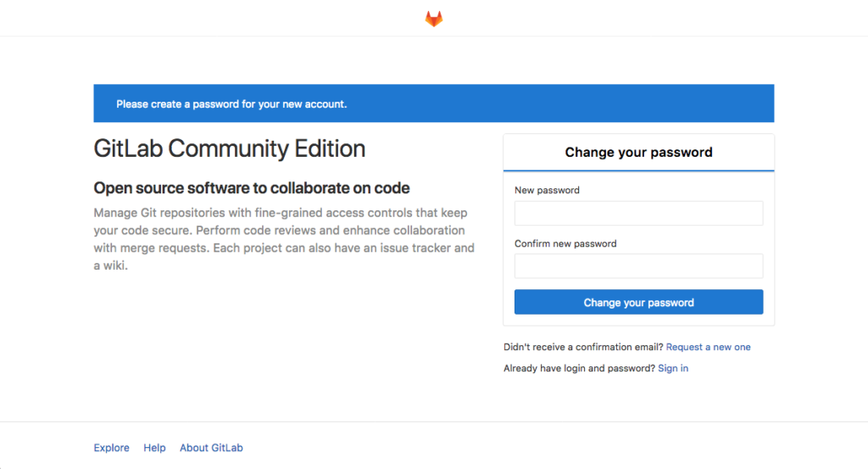
Task: Open the Explore footer link
Action: click(x=111, y=448)
